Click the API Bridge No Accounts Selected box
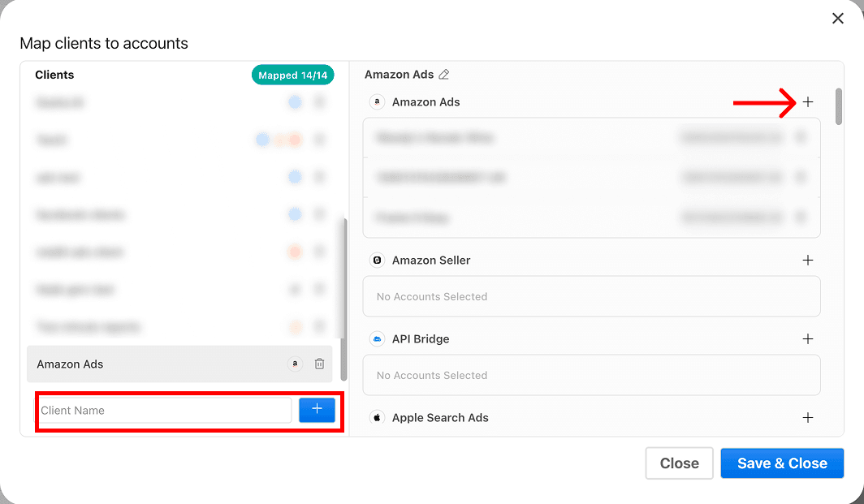864x504 pixels. (591, 375)
